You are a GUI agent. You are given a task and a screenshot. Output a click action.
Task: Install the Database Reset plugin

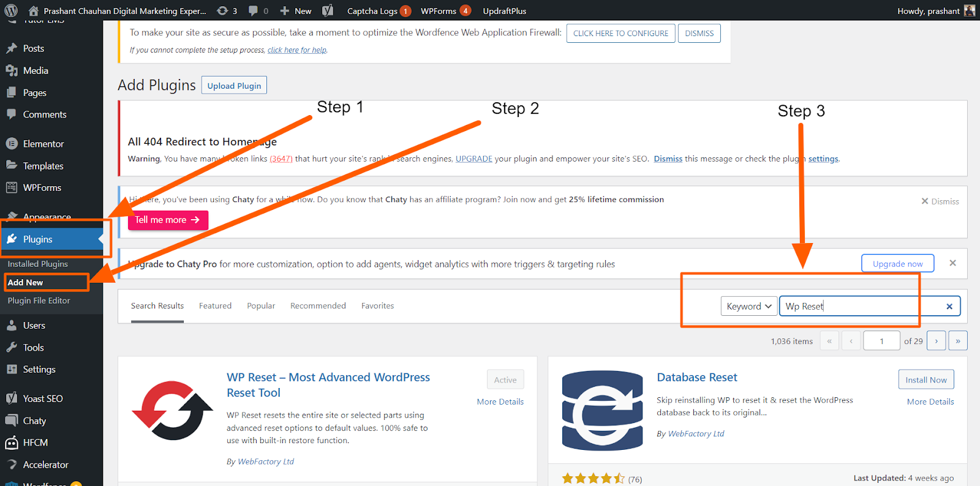point(926,379)
